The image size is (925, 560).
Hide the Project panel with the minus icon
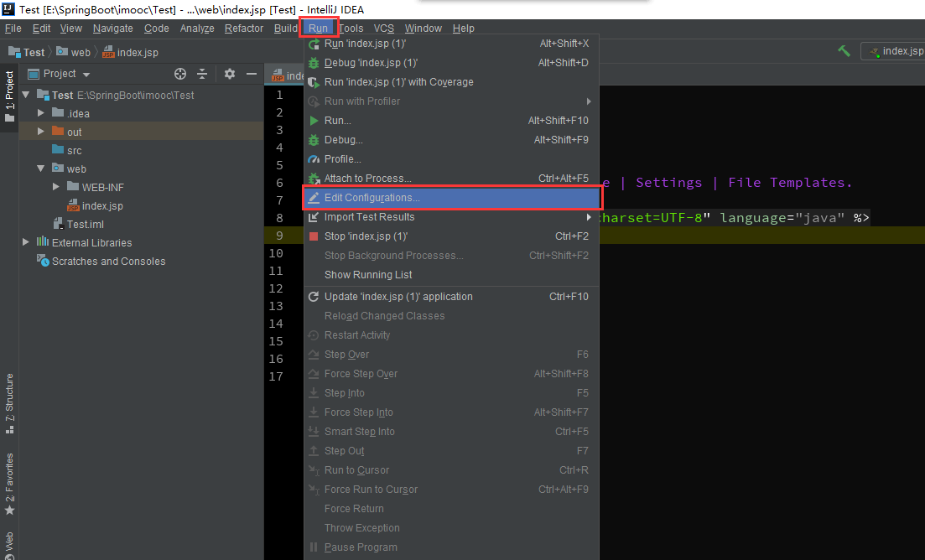pyautogui.click(x=252, y=74)
